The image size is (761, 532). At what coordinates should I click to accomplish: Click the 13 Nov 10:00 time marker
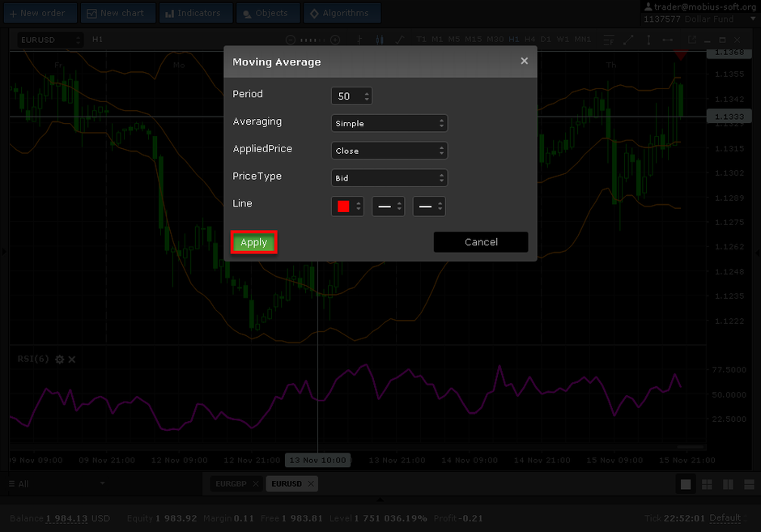[318, 460]
